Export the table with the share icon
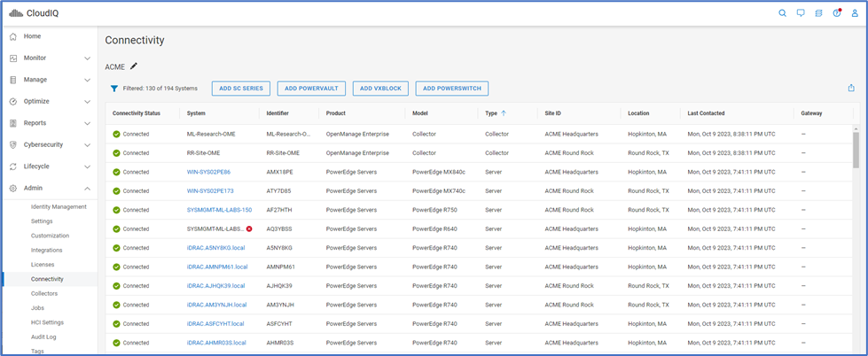Viewport: 868px width, 356px height. [851, 88]
